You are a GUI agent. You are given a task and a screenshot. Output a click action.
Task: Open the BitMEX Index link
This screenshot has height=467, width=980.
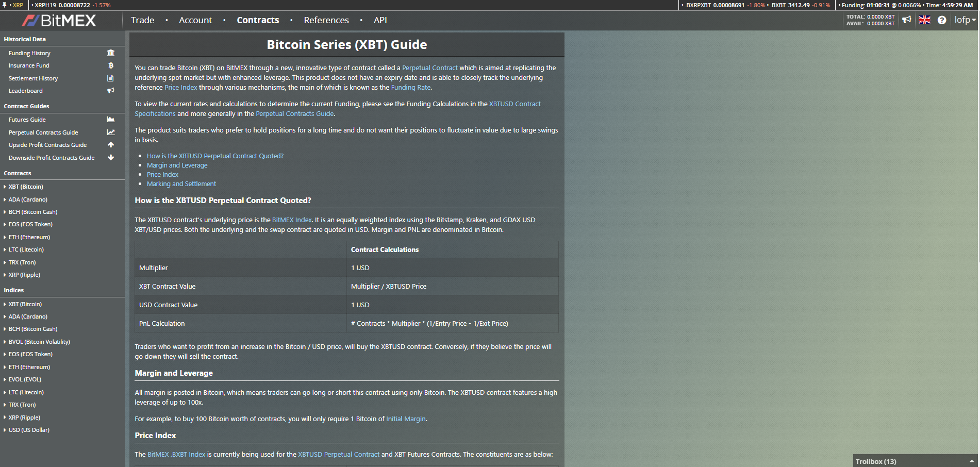292,220
